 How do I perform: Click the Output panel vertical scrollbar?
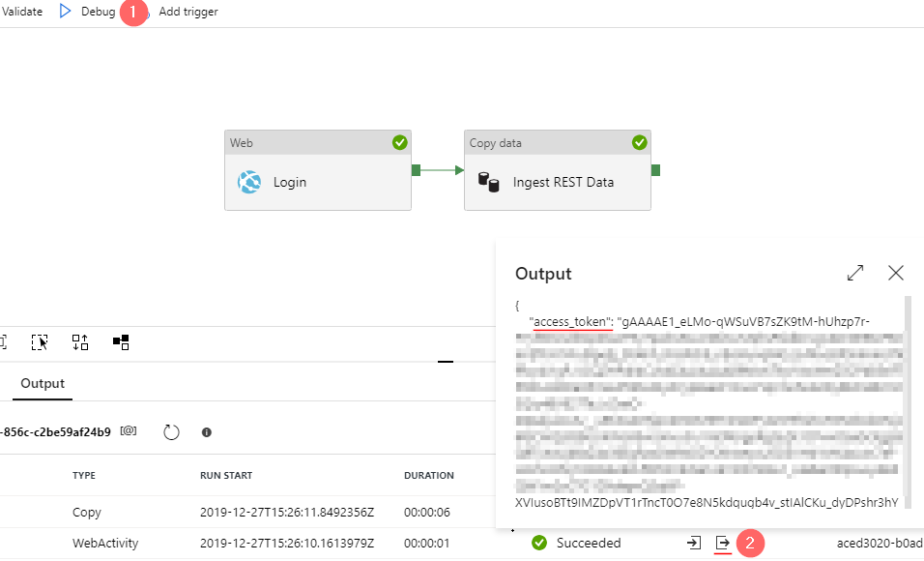[909, 401]
